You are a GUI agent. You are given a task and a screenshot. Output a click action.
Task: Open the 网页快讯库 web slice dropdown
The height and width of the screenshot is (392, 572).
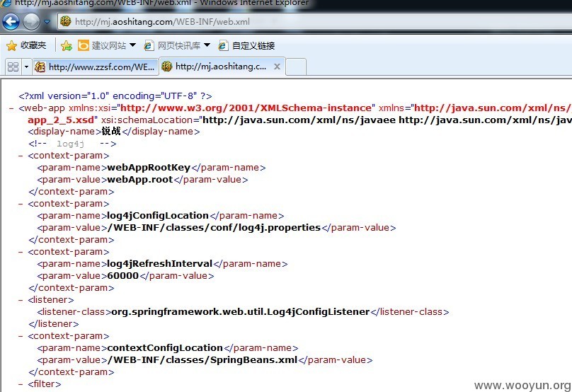point(177,45)
